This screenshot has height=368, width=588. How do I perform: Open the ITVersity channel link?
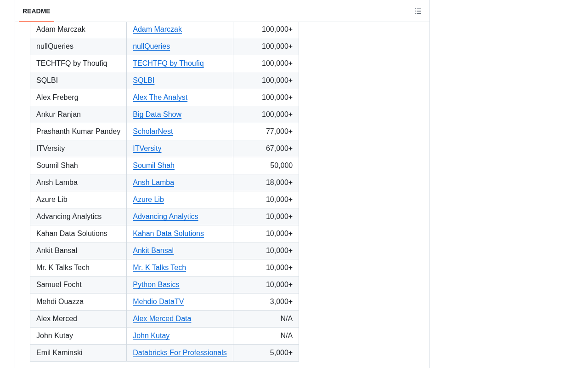pos(147,149)
